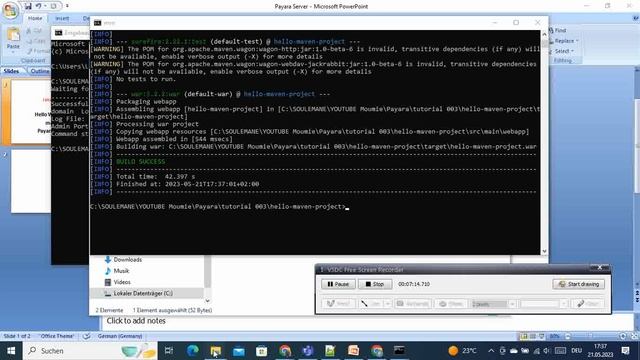
Task: Stop the VSDC screen recording
Action: tap(375, 284)
